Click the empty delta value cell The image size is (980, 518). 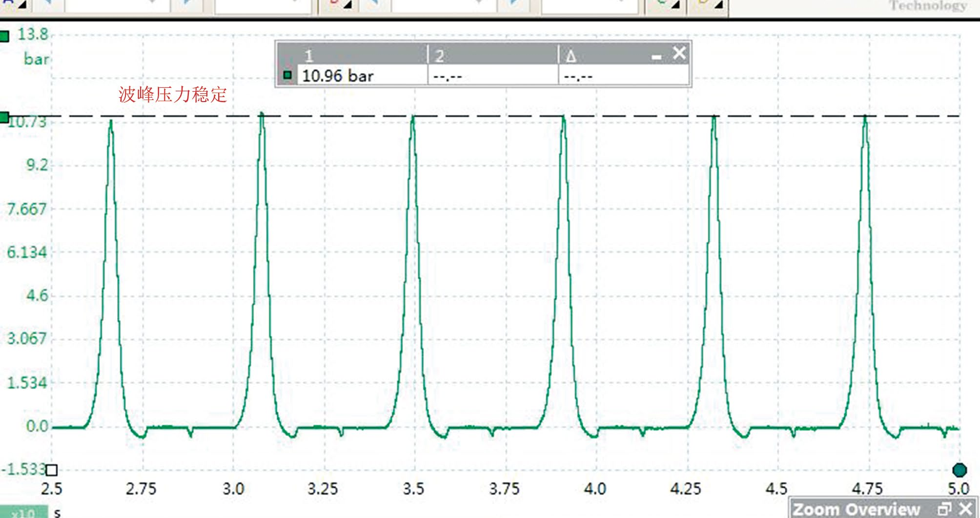[623, 76]
